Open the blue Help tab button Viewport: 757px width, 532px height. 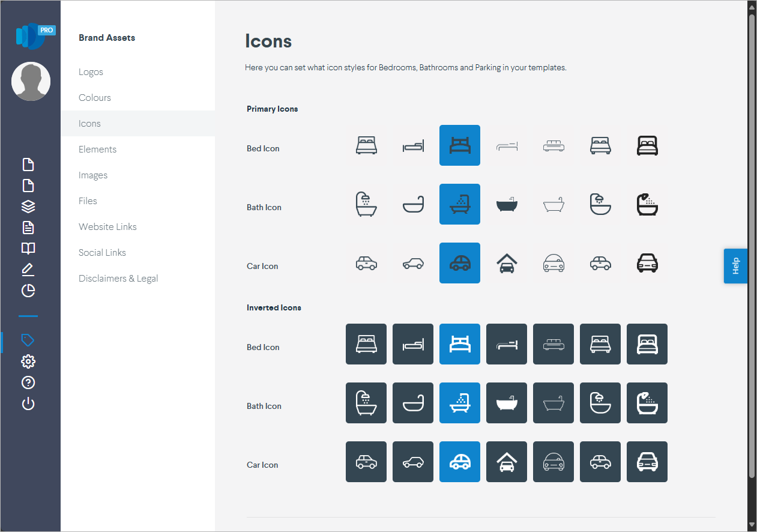tap(735, 266)
